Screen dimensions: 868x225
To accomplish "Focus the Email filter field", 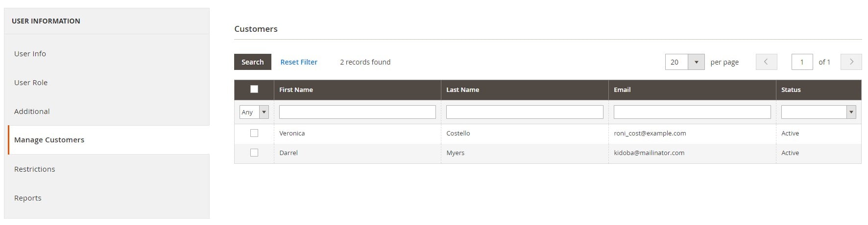I will [692, 112].
